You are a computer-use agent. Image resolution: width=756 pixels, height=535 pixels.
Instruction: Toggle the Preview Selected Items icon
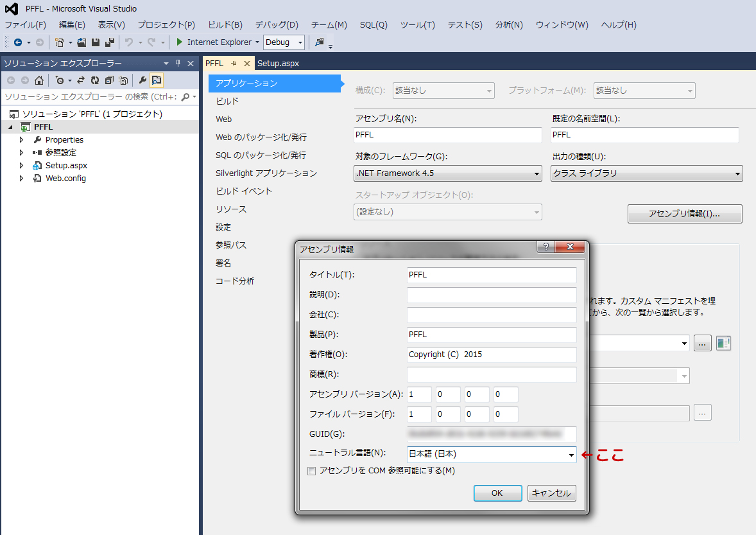(x=157, y=80)
